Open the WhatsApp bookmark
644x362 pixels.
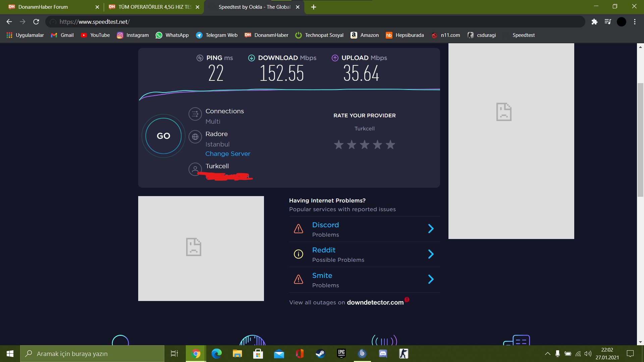click(172, 35)
